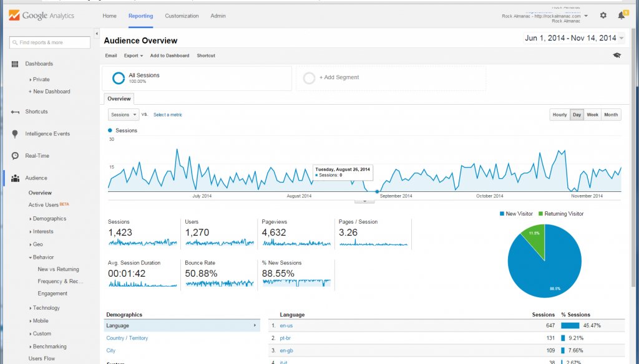The image size is (639, 364).
Task: Open the Customization tab
Action: click(x=182, y=16)
